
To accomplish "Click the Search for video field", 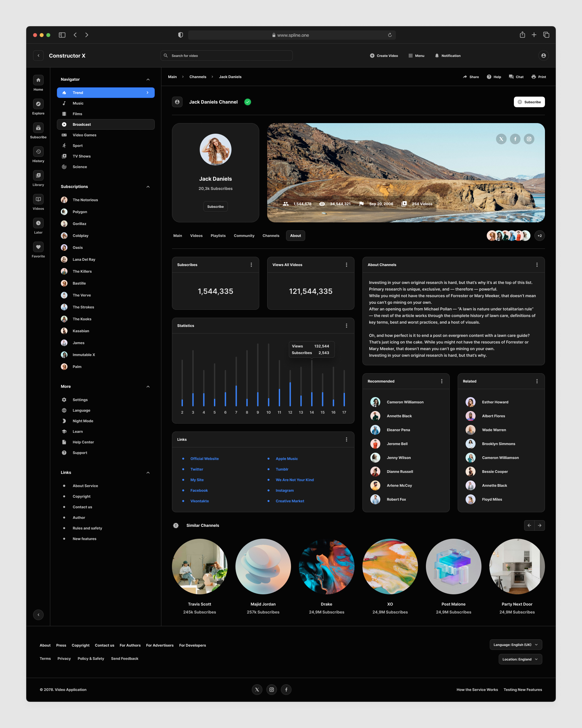I will pos(227,56).
